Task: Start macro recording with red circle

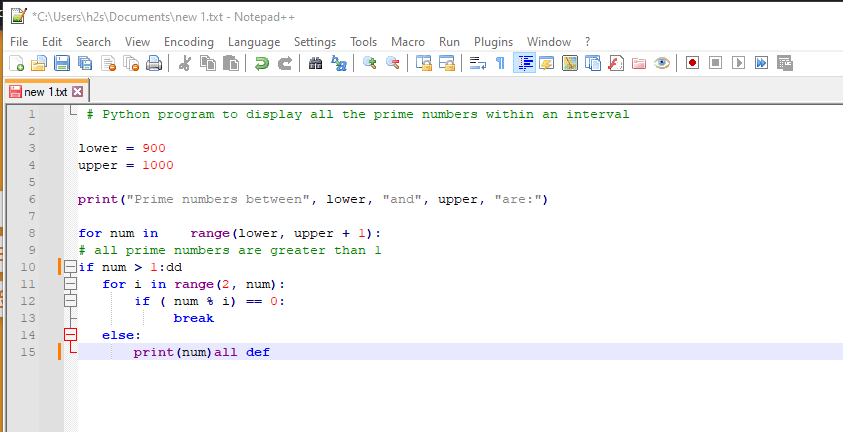Action: pyautogui.click(x=692, y=63)
